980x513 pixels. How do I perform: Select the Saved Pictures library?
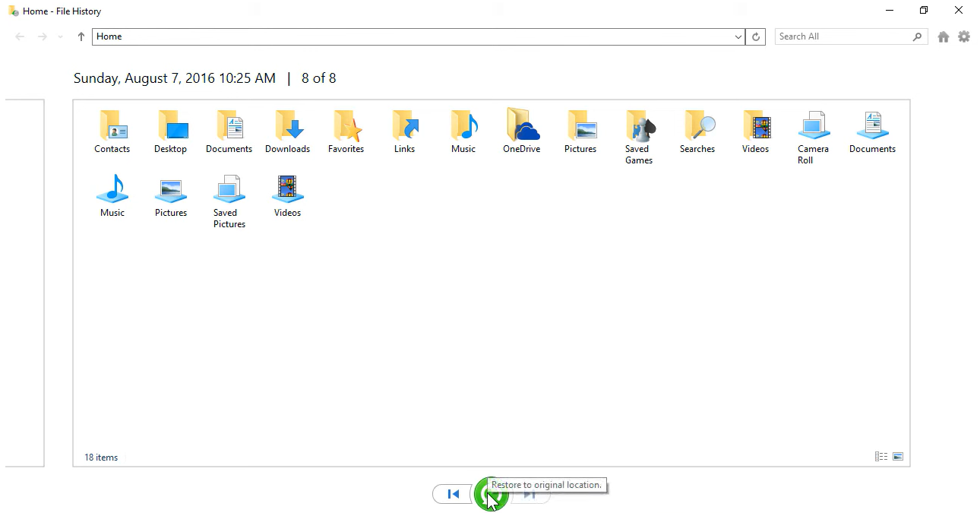coord(229,201)
